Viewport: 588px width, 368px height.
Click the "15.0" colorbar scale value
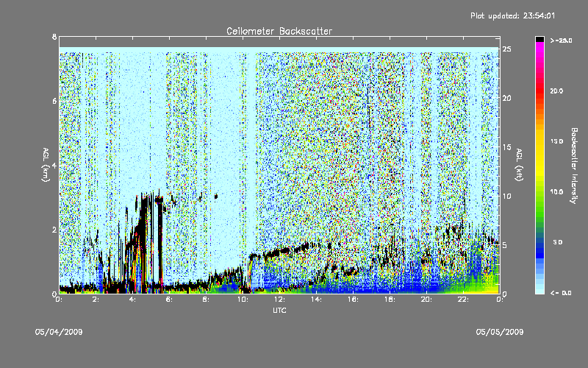point(556,141)
